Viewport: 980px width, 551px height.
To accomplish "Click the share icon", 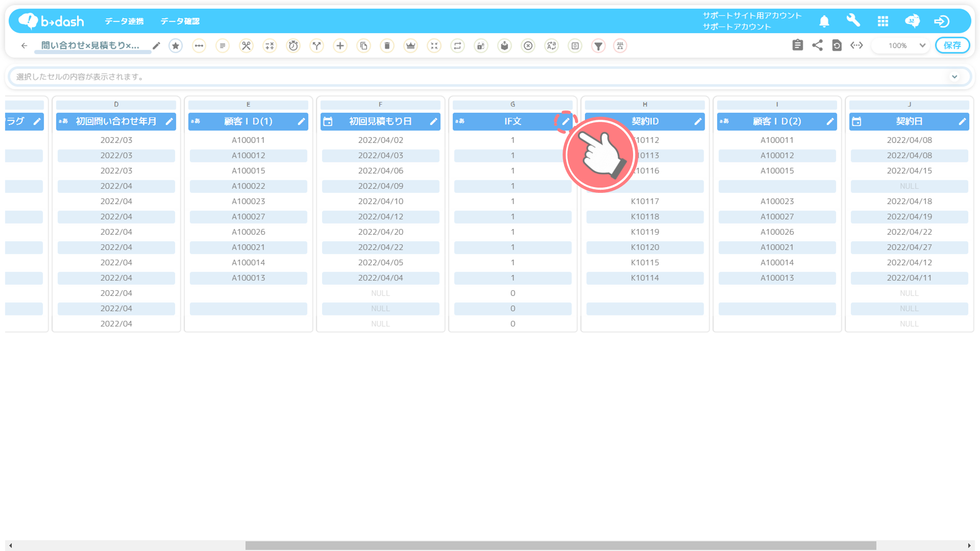I will tap(817, 45).
